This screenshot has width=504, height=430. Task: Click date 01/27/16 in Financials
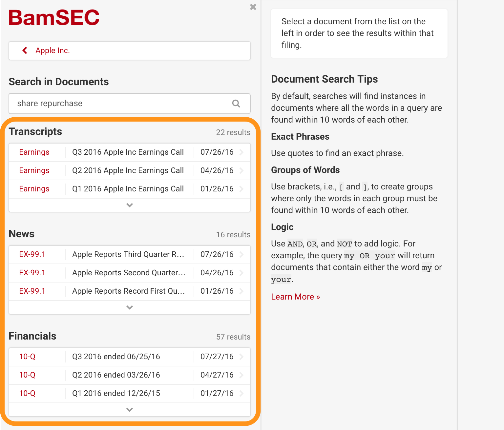point(217,393)
